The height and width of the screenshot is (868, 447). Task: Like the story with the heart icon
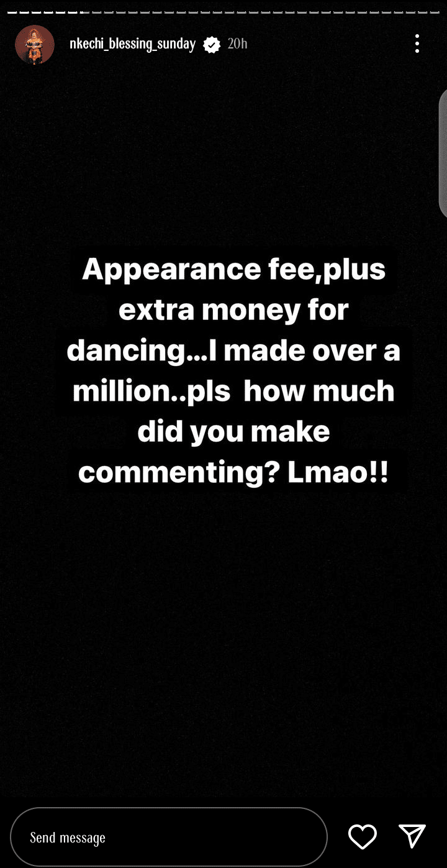pyautogui.click(x=363, y=837)
